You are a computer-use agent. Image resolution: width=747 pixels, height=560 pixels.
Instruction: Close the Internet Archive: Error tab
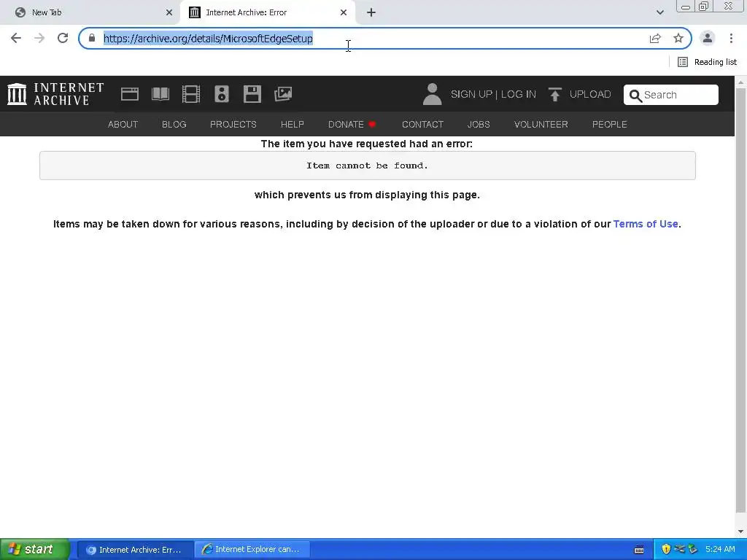point(344,12)
